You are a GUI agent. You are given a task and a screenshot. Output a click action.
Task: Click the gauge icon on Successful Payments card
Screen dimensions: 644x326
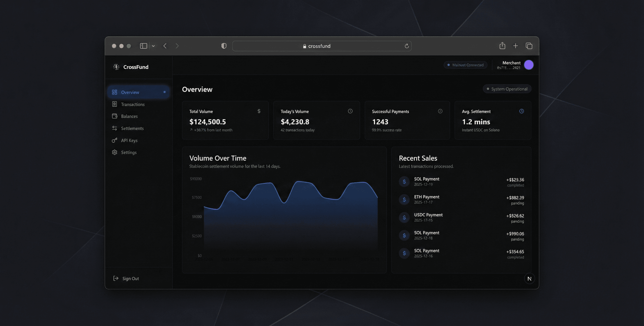tap(441, 111)
